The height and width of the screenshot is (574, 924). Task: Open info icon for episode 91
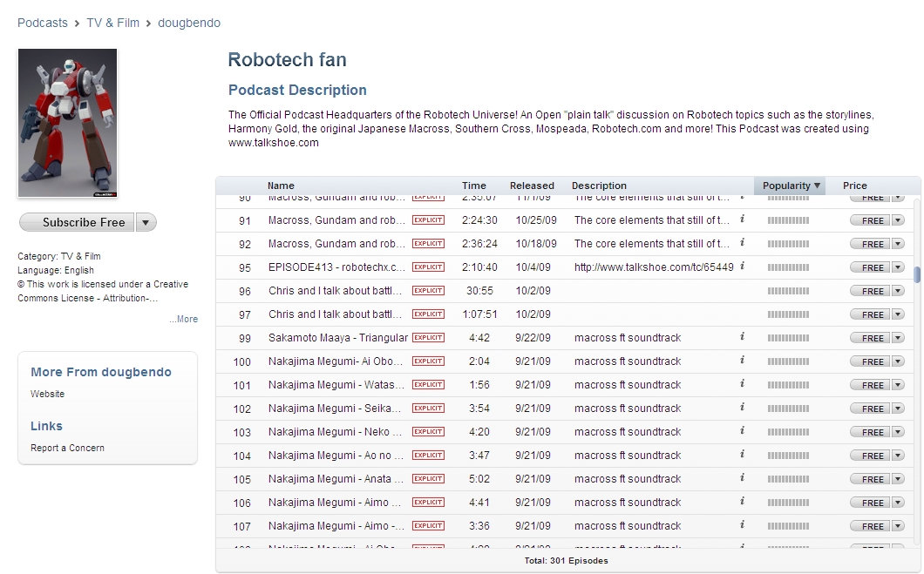[742, 219]
